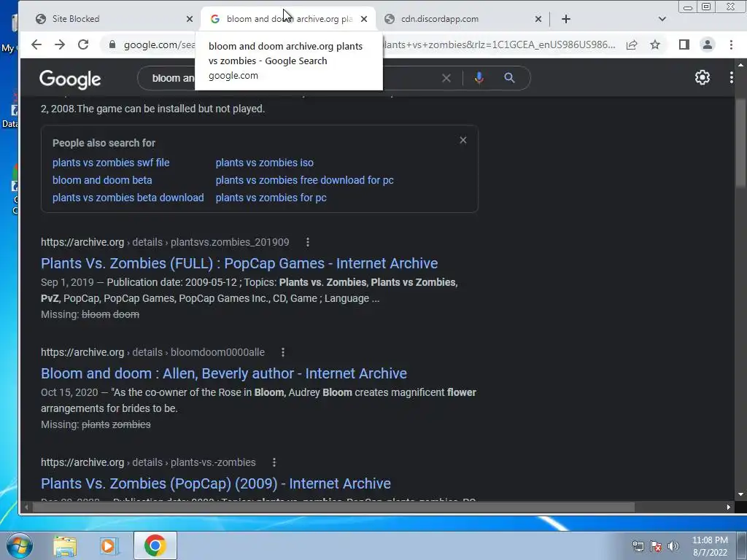Open options for plants-vs.-zombies result
747x560 pixels.
[x=274, y=462]
